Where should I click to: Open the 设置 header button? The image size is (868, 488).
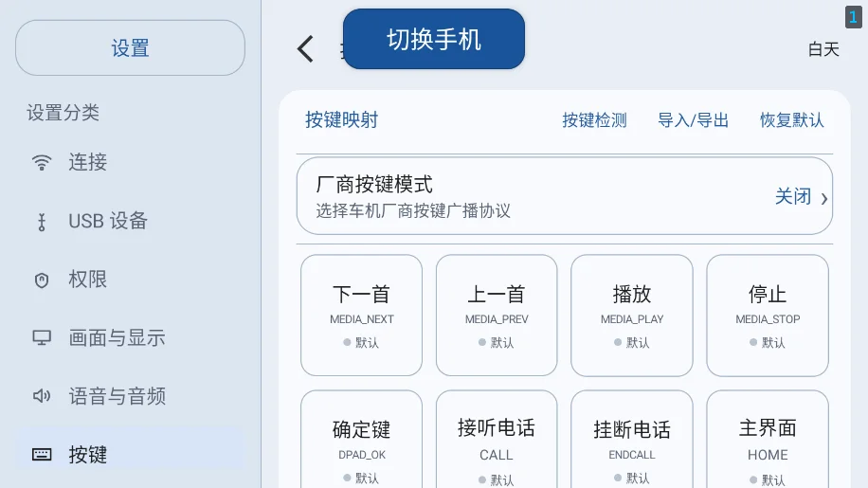[x=130, y=47]
